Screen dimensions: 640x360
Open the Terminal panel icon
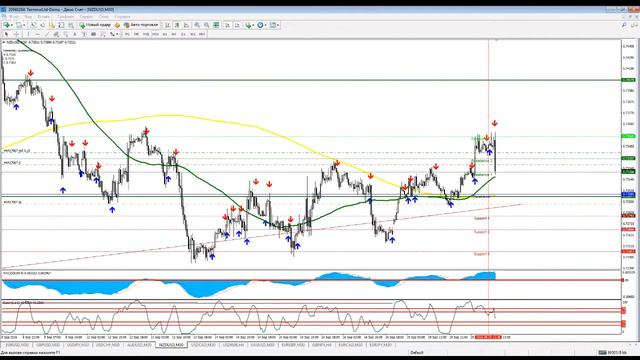[61, 25]
